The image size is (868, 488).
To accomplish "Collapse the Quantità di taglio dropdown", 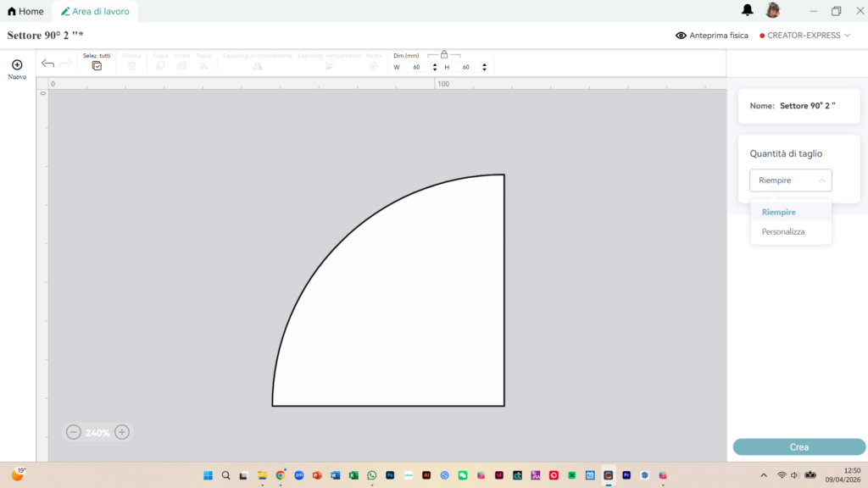I will click(x=790, y=180).
